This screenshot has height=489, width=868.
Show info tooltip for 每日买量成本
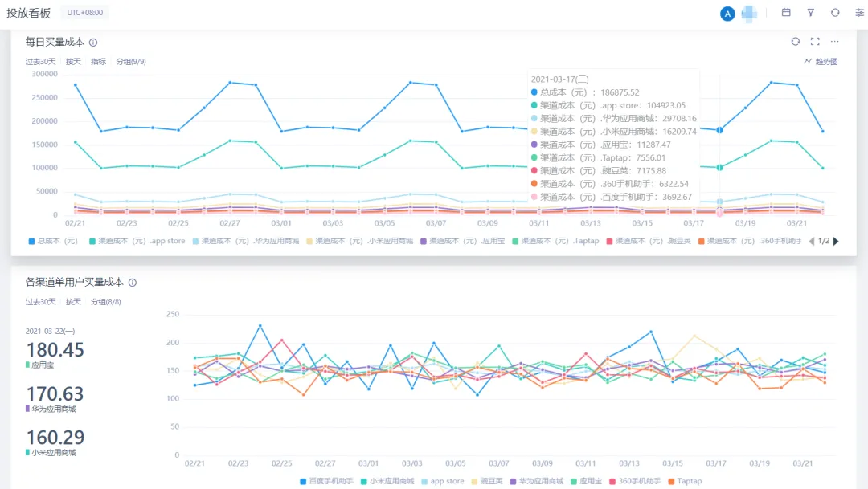click(x=93, y=43)
